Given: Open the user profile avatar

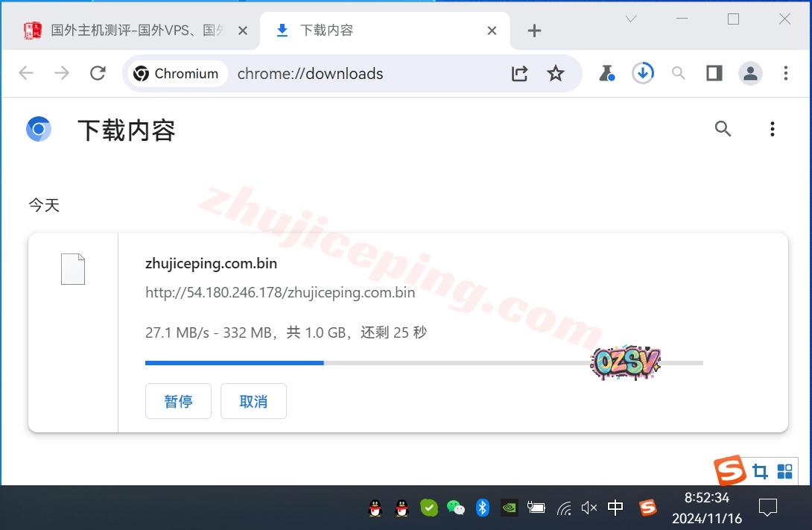Looking at the screenshot, I should 750,73.
